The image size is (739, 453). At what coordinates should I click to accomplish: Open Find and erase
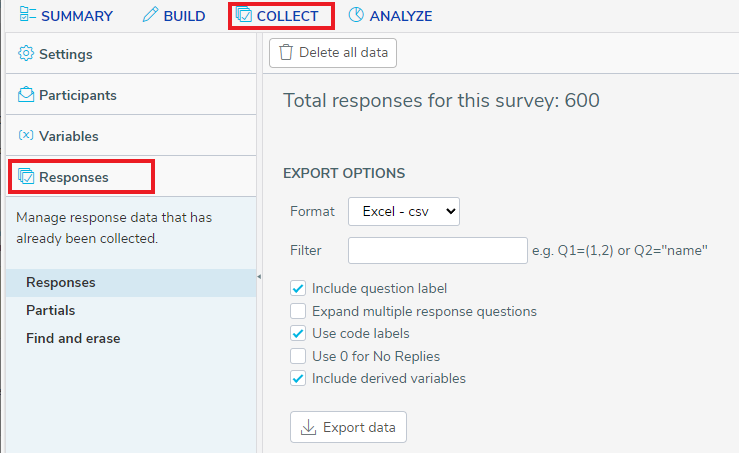coord(73,338)
